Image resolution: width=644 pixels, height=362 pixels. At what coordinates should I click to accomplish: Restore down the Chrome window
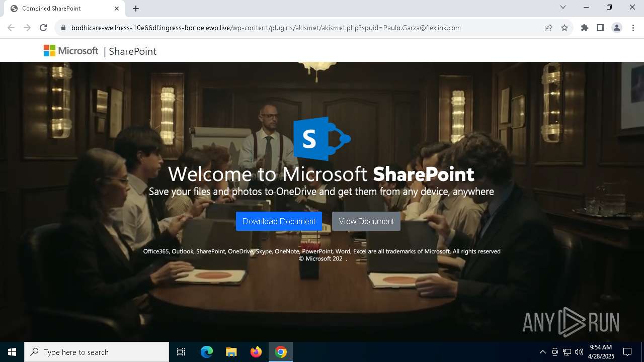(609, 7)
